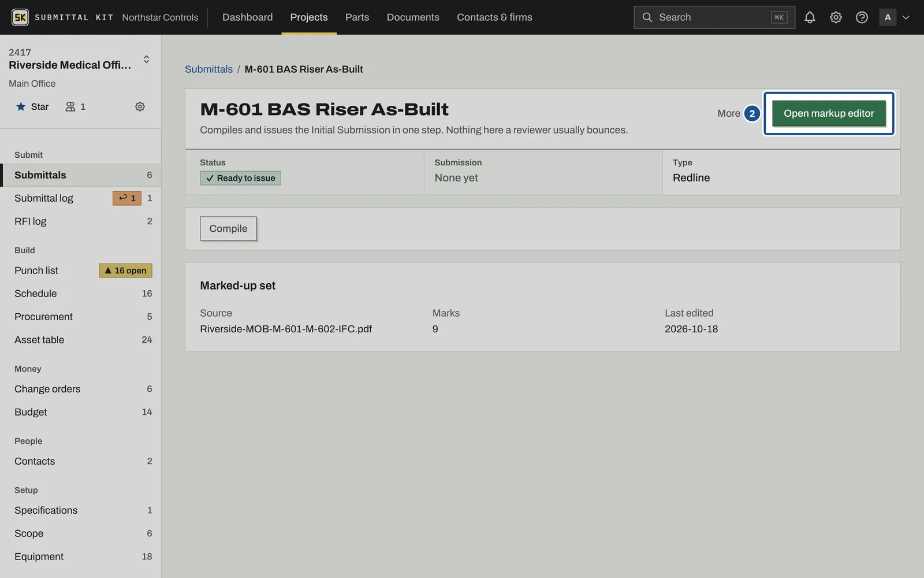This screenshot has width=924, height=578.
Task: Click the search magnifier icon
Action: click(647, 17)
